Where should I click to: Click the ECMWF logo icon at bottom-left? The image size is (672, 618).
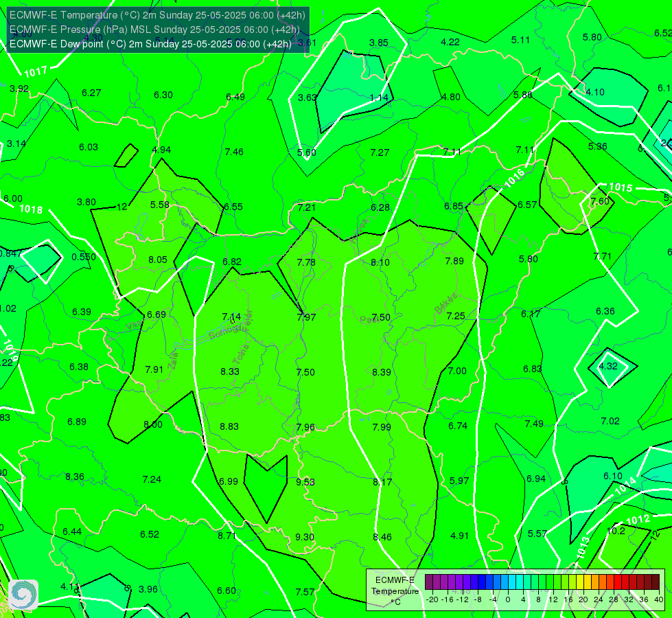pyautogui.click(x=23, y=595)
